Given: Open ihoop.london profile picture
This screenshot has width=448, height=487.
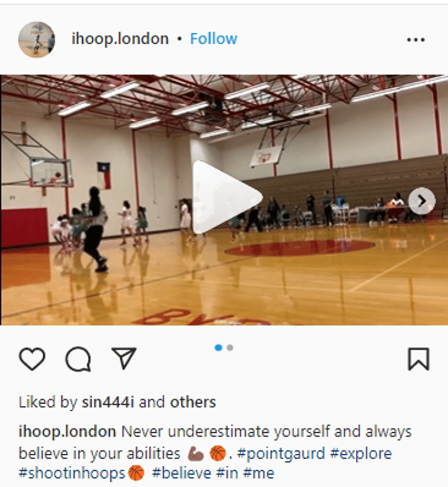Looking at the screenshot, I should [37, 40].
